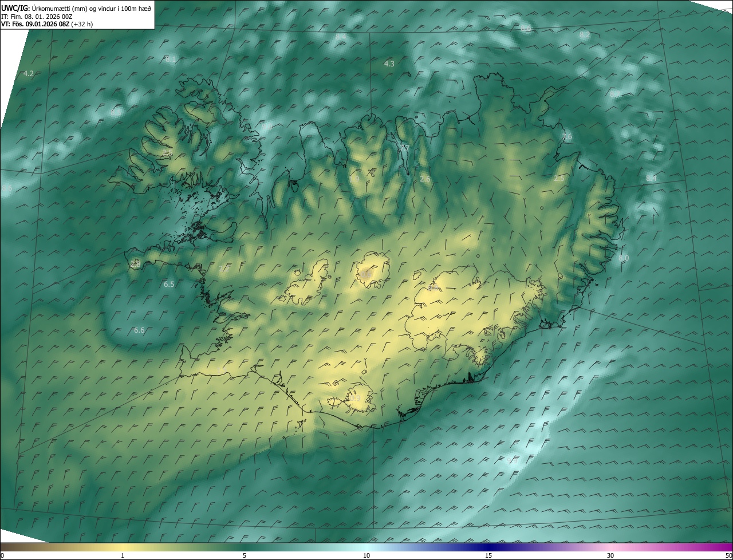Click the 4.3 value label on the map

coord(389,64)
